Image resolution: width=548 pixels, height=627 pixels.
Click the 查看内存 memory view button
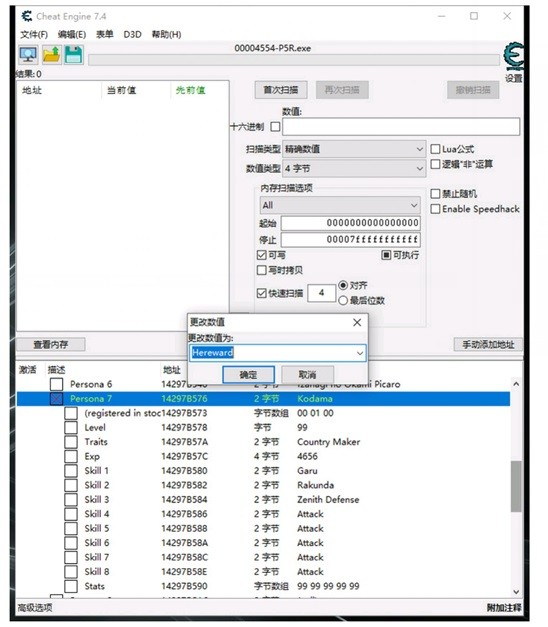coord(51,344)
